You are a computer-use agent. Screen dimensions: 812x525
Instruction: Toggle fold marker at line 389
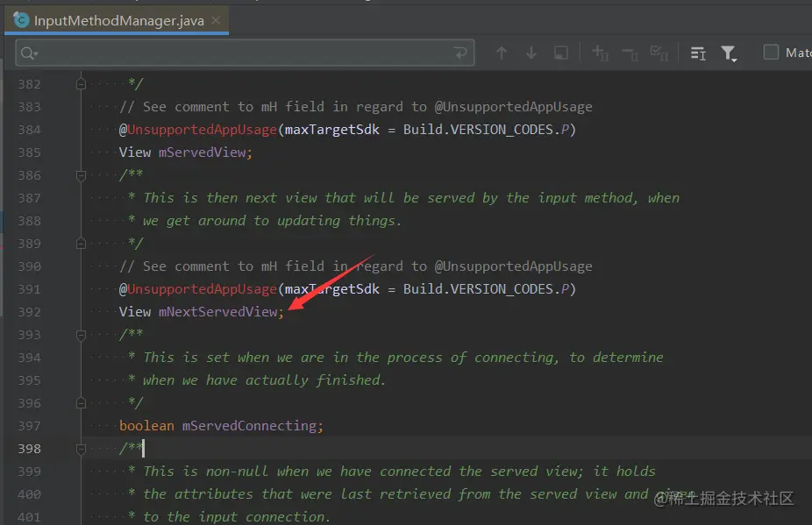click(x=81, y=244)
